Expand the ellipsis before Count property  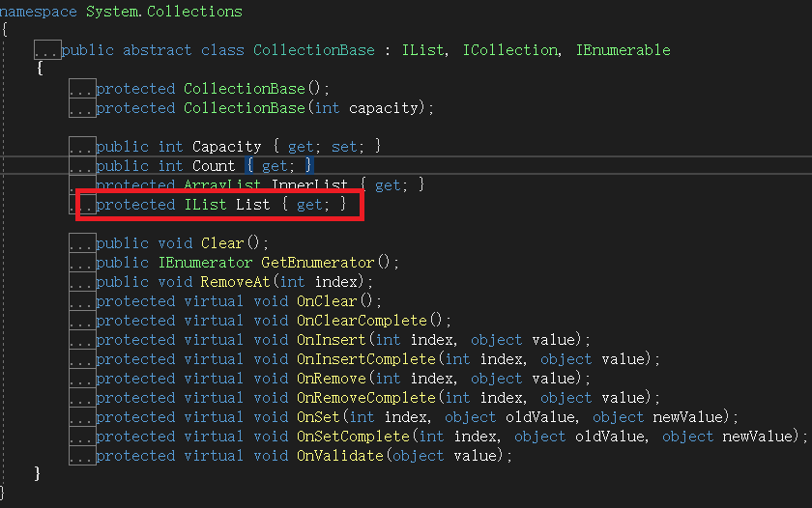click(82, 166)
